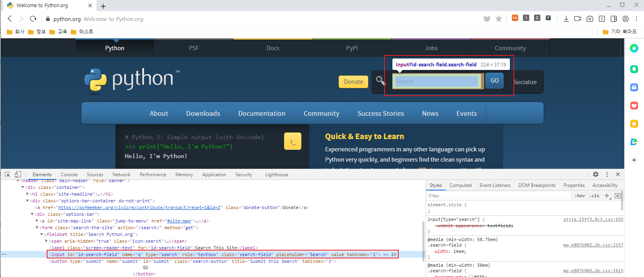This screenshot has height=277, width=644.
Task: Bookmark this page with the star icon
Action: point(499,19)
